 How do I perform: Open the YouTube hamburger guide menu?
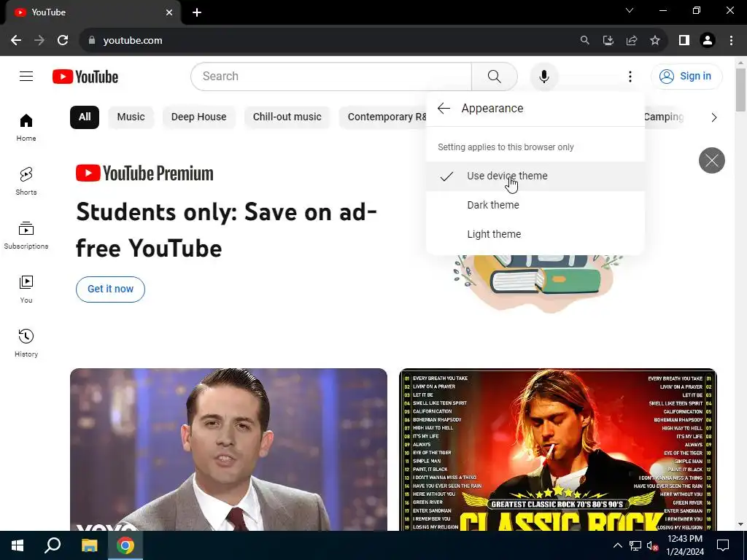(26, 76)
